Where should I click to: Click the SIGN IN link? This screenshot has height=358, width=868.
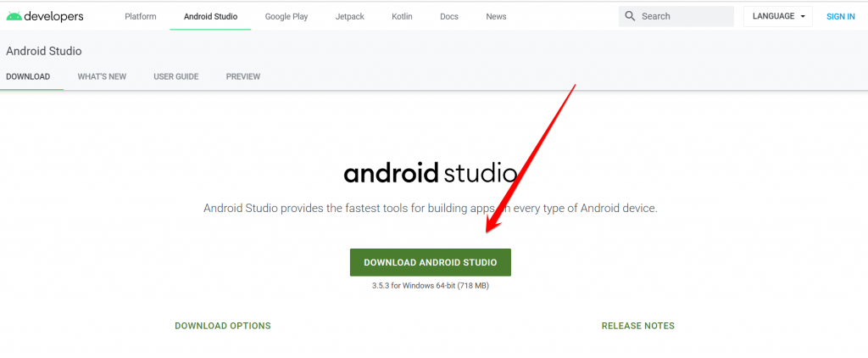point(840,17)
